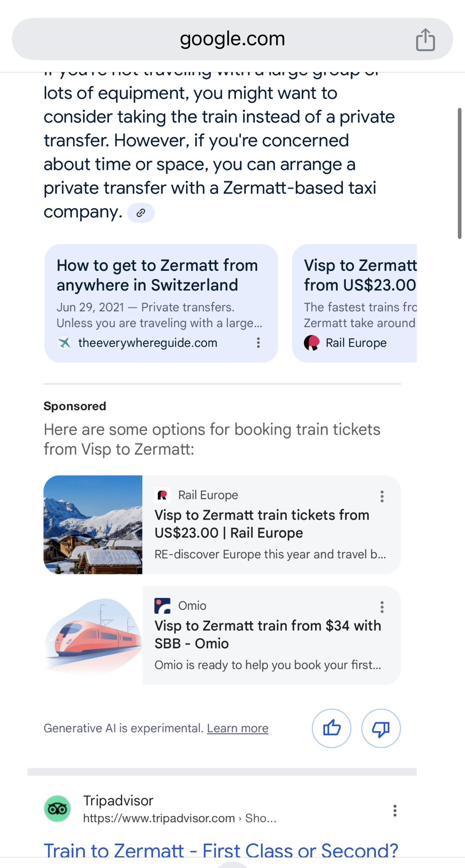Click the link chip after 'company.'
Screen dimensions: 465x868
[141, 213]
